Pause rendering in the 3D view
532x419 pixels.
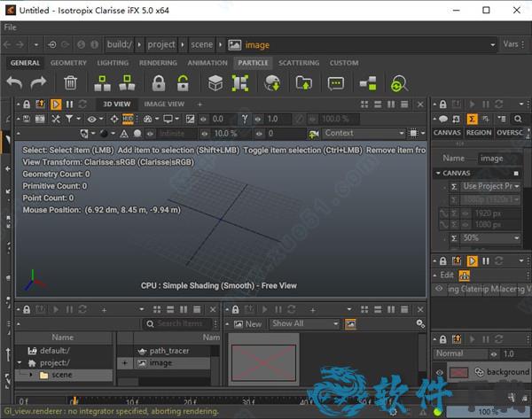tap(69, 105)
